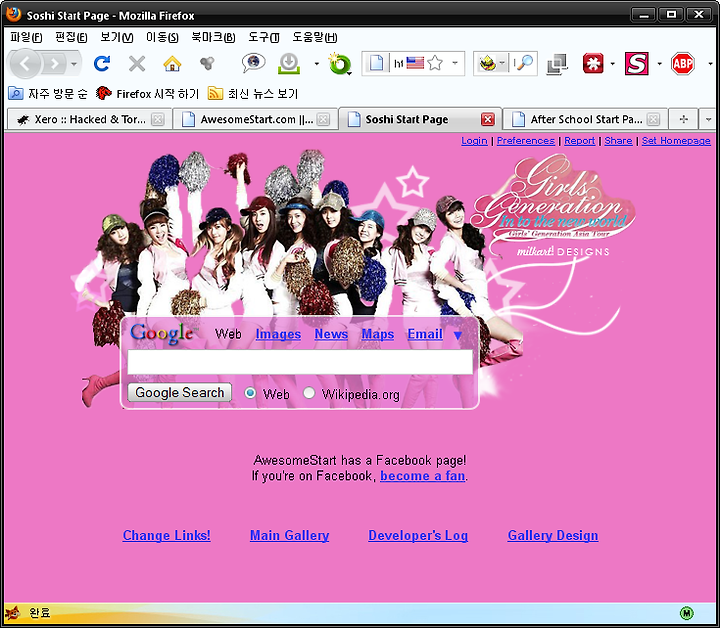Open the Change Links! link

pos(167,536)
